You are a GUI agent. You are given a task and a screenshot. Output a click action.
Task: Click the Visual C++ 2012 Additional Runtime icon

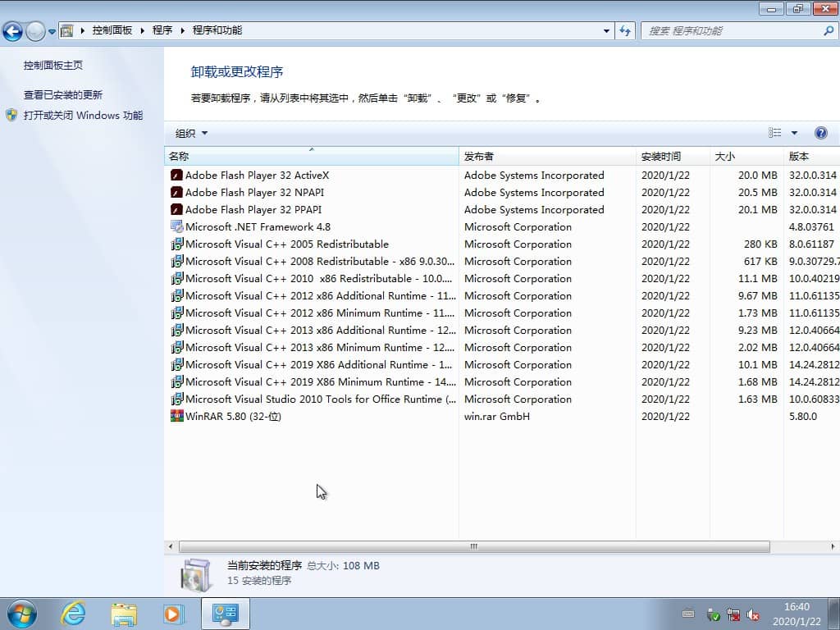tap(177, 295)
